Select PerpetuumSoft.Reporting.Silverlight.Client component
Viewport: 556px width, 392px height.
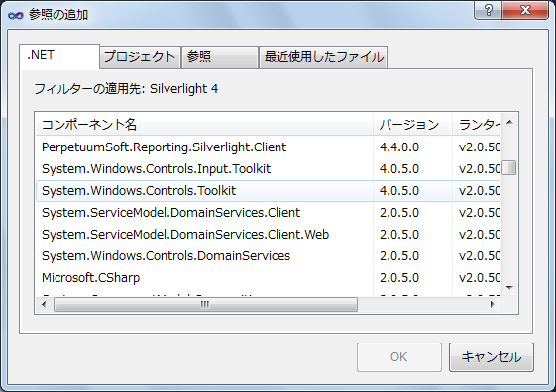[269, 147]
